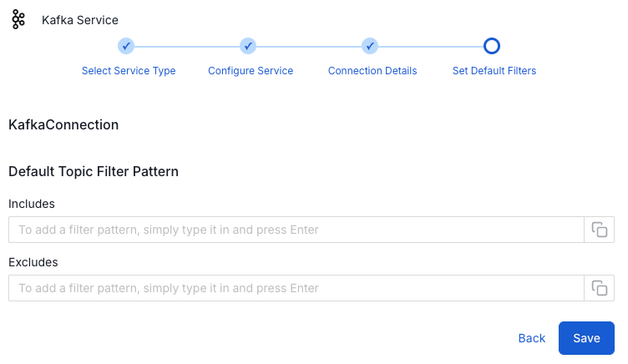Image resolution: width=628 pixels, height=364 pixels.
Task: Click the Set Default Filters step circle
Action: [492, 46]
